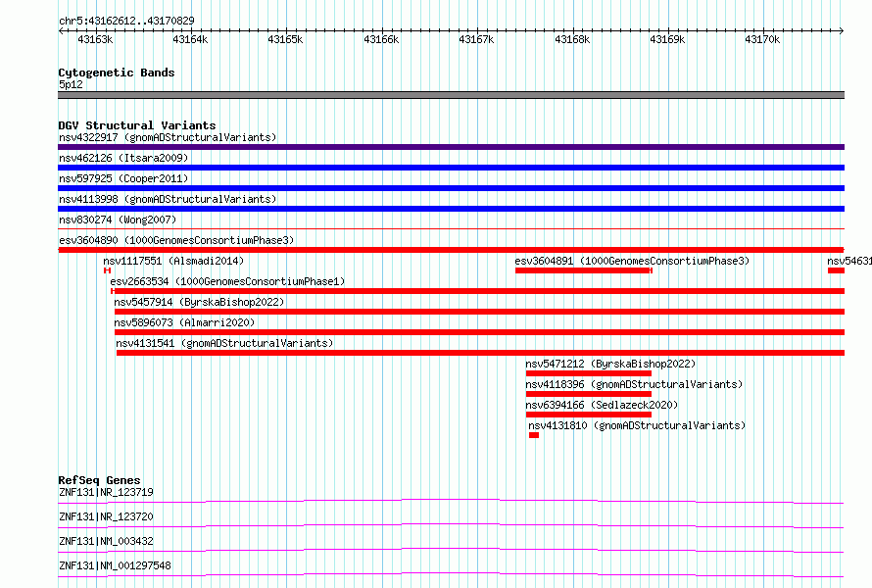Open variant nsv4113998 label
The image size is (872, 588).
168,199
